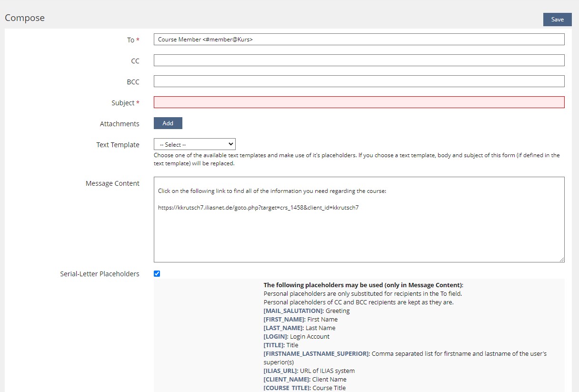Click the Save button
Screen dimensions: 579x392
point(557,20)
